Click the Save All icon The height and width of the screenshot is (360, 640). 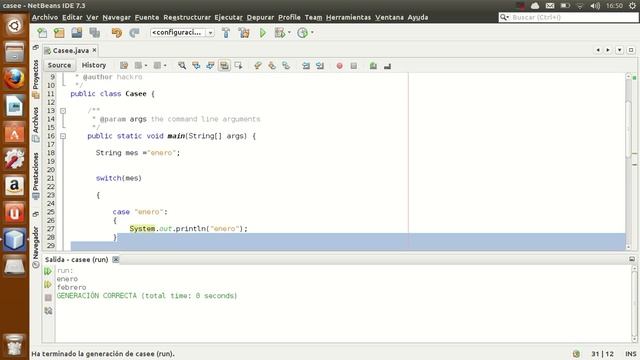click(95, 33)
